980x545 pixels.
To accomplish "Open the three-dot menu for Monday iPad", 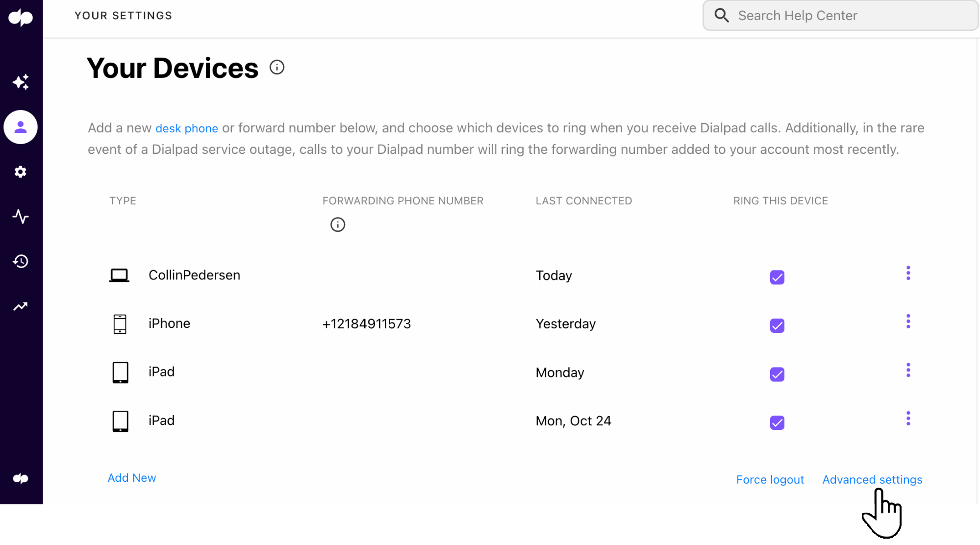I will [x=908, y=370].
